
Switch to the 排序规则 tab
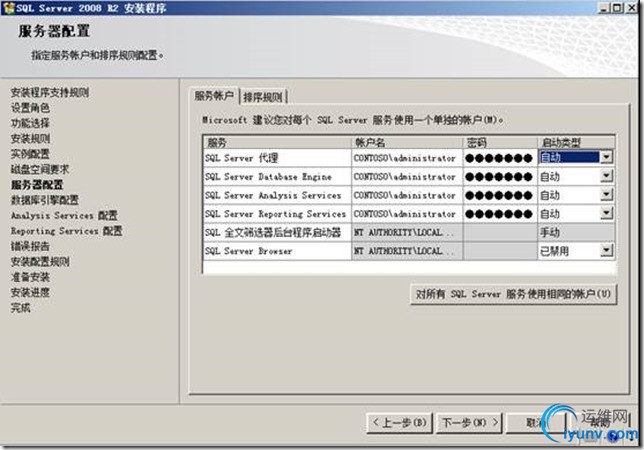tap(262, 97)
